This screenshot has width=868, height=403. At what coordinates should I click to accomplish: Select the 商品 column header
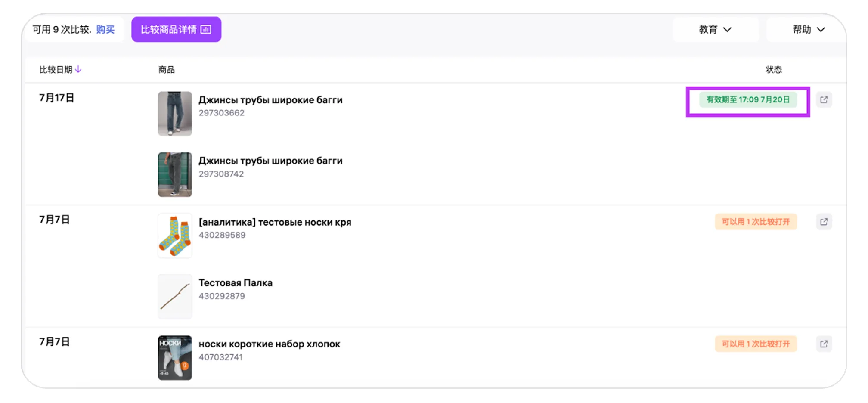tap(166, 70)
